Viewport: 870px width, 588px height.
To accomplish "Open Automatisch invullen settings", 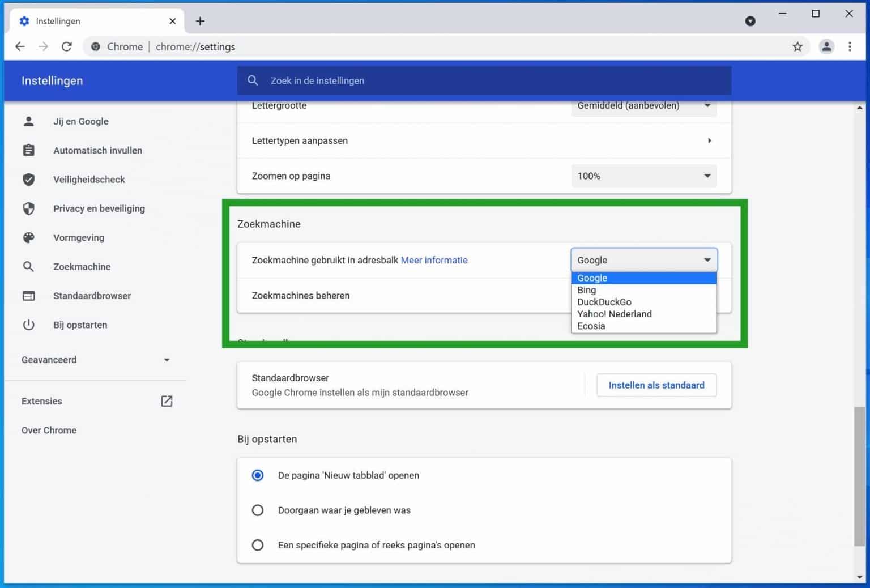I will pyautogui.click(x=97, y=150).
